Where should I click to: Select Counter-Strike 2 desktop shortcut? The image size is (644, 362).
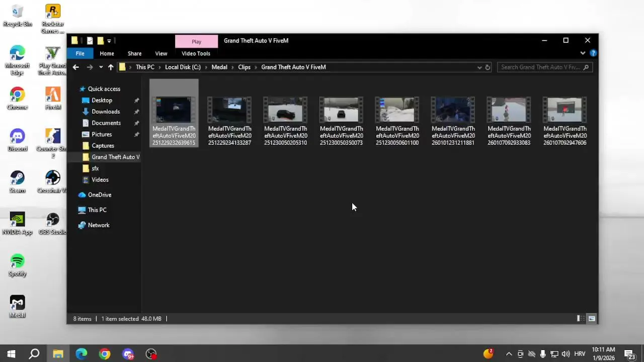click(x=53, y=143)
